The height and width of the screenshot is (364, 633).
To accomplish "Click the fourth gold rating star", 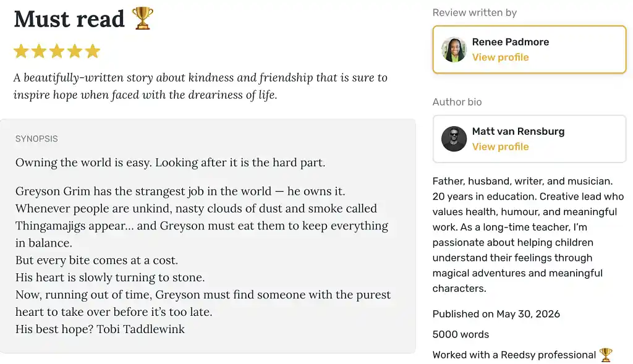I will (x=75, y=51).
